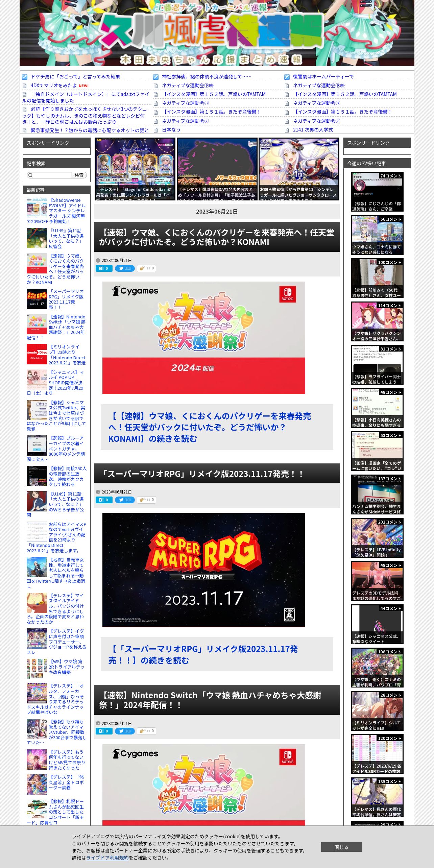Open popular post にじさんじの「郡道美玲」74コメント
This screenshot has height=868, width=434.
pos(377,192)
